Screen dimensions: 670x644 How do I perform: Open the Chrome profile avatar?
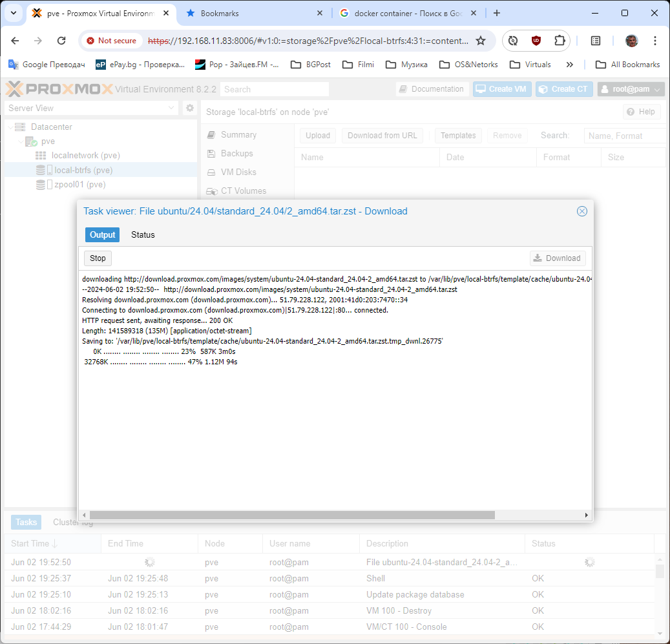(x=631, y=41)
